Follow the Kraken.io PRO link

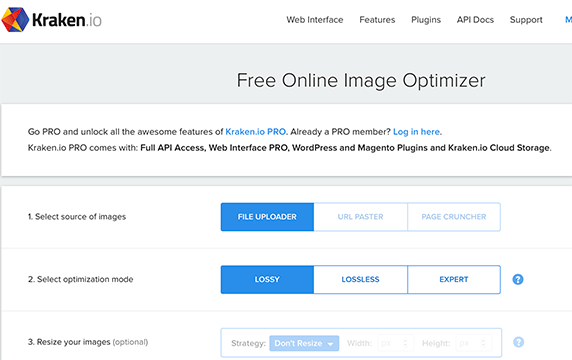255,132
